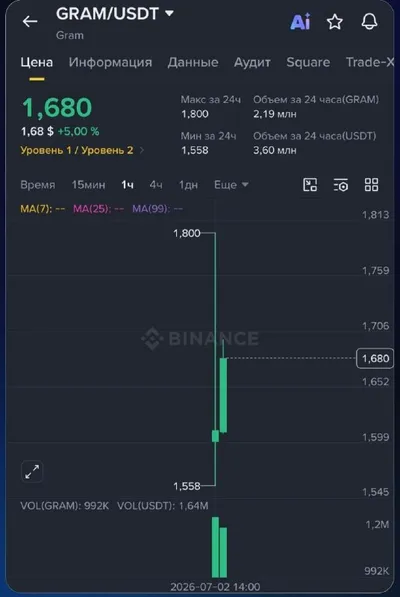Open the Еще timeframe dropdown
The height and width of the screenshot is (597, 400).
point(231,185)
